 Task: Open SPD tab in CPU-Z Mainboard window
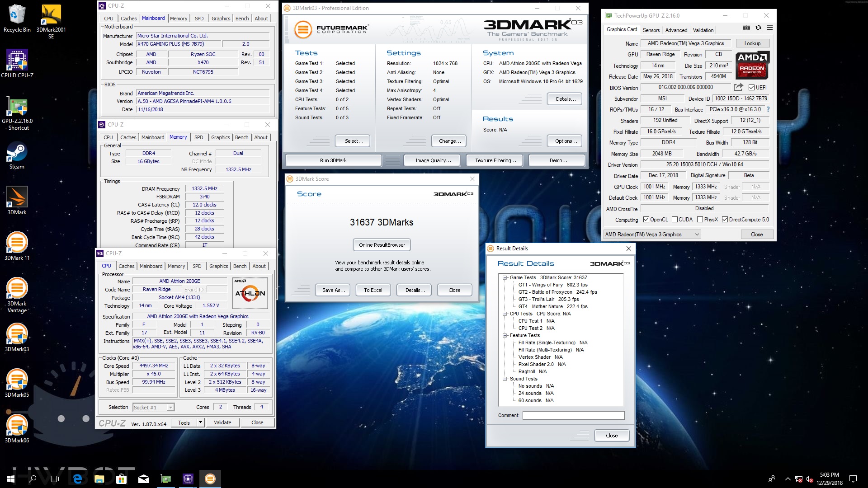coord(199,19)
